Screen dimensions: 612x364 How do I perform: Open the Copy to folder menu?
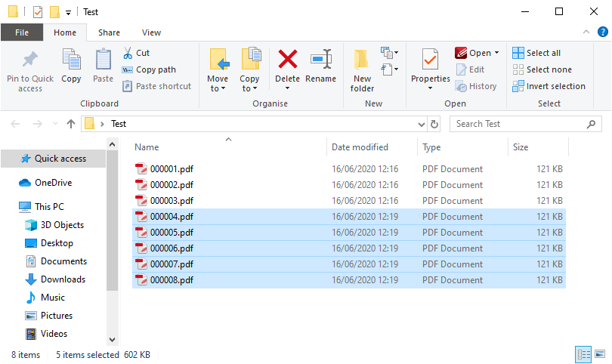[250, 70]
